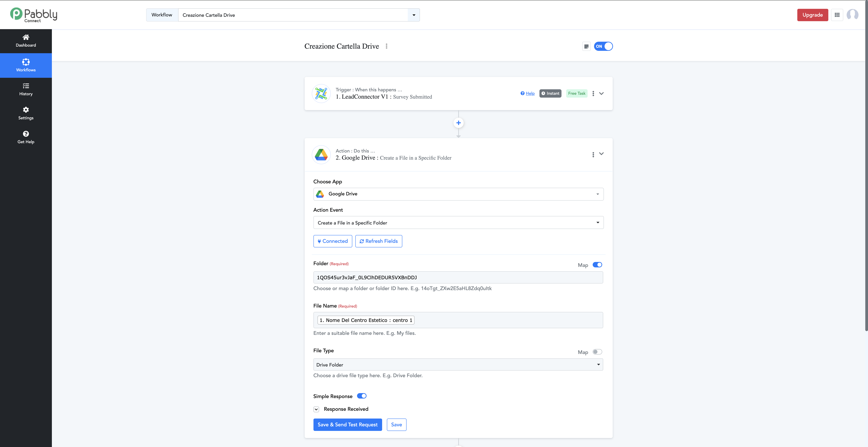Toggle the File Type Map switch
This screenshot has width=868, height=447.
tap(597, 352)
